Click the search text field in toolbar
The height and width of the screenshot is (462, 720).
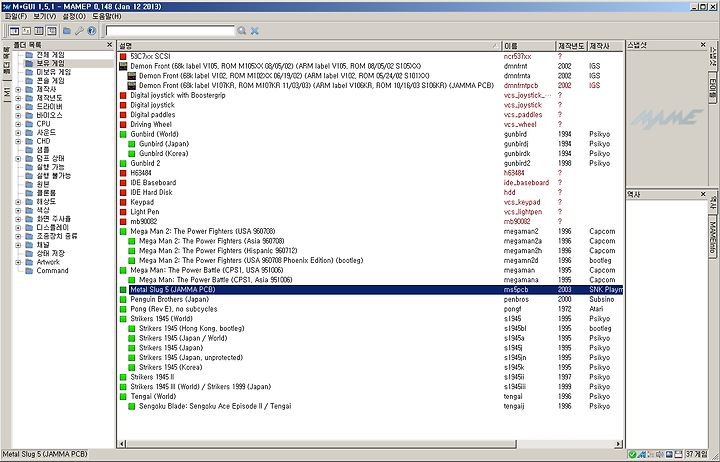coord(170,31)
